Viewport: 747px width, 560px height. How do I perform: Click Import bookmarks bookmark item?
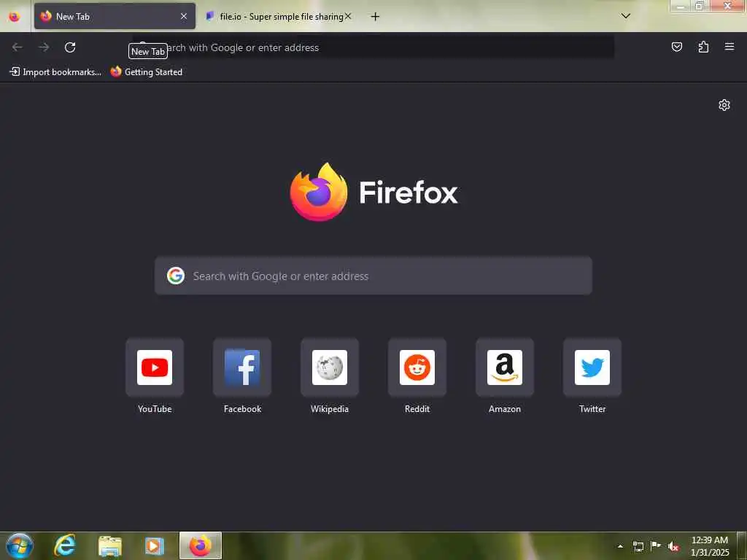55,72
